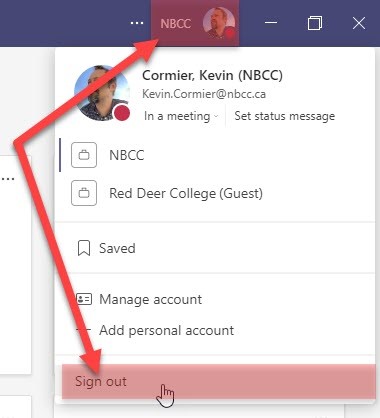The height and width of the screenshot is (418, 380).
Task: Choose Add personal account
Action: coord(215,330)
